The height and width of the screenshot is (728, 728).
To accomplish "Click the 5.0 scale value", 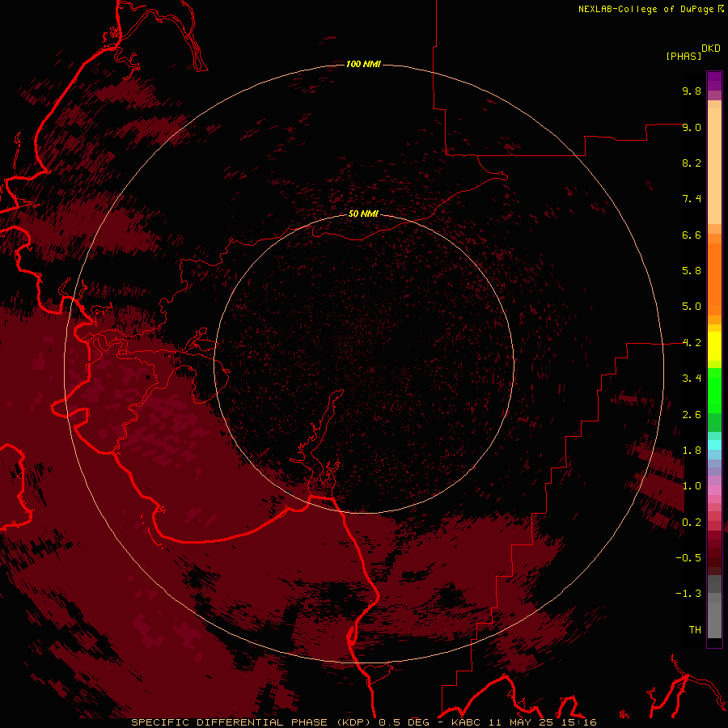I will pyautogui.click(x=692, y=307).
